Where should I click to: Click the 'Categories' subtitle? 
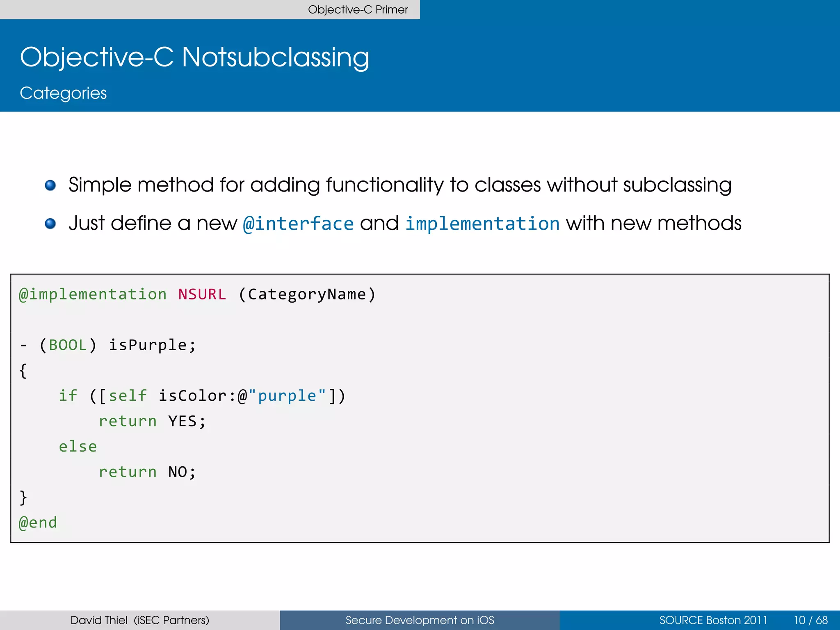(63, 94)
